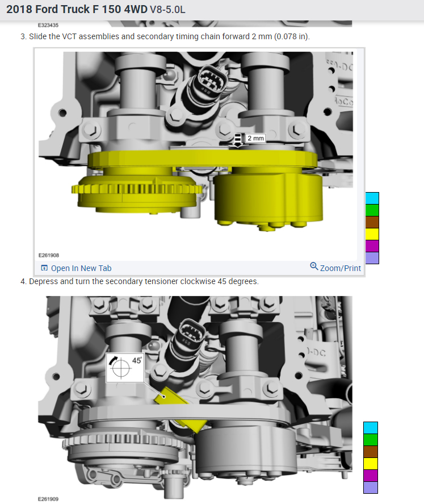Select brown swatch in lower color palette

click(371, 452)
